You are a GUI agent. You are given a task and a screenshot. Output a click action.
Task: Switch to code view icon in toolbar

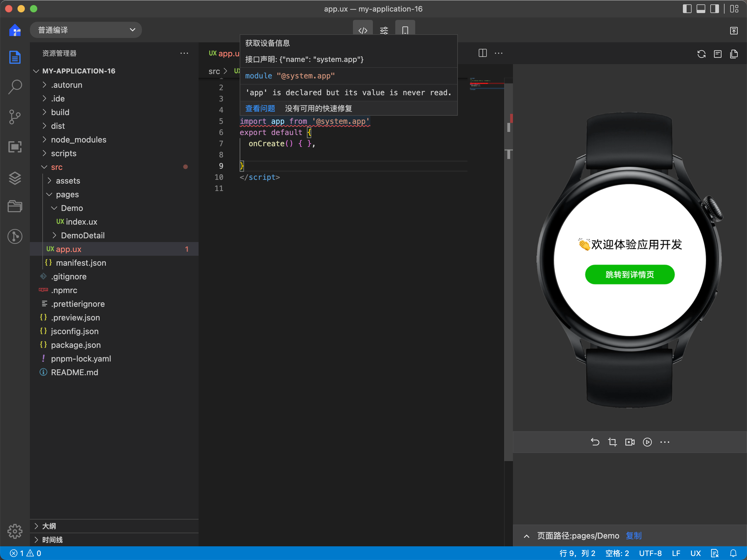coord(363,30)
